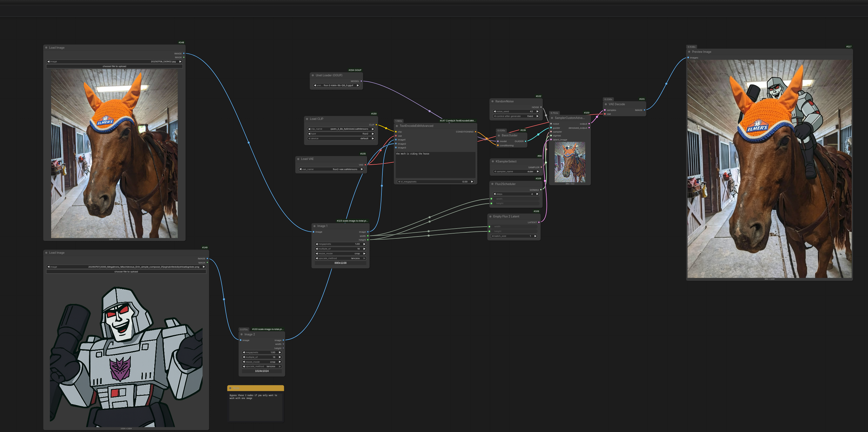Toggle collapse on the Preview Image node

pos(689,51)
